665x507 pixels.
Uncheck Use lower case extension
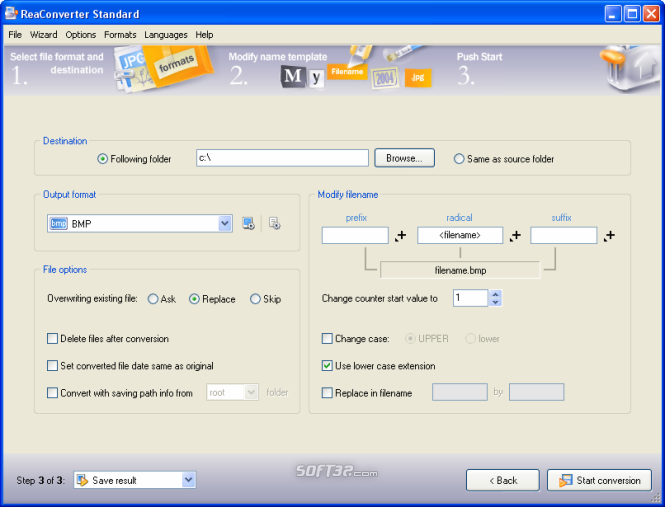(327, 366)
